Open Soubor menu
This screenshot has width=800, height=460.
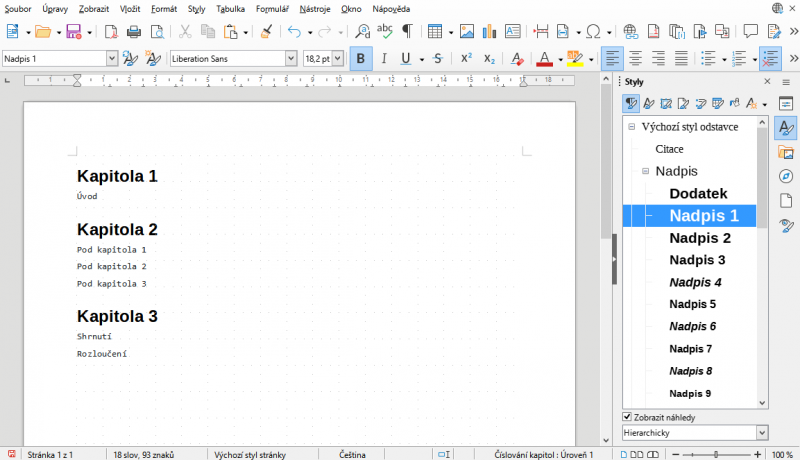tap(18, 9)
